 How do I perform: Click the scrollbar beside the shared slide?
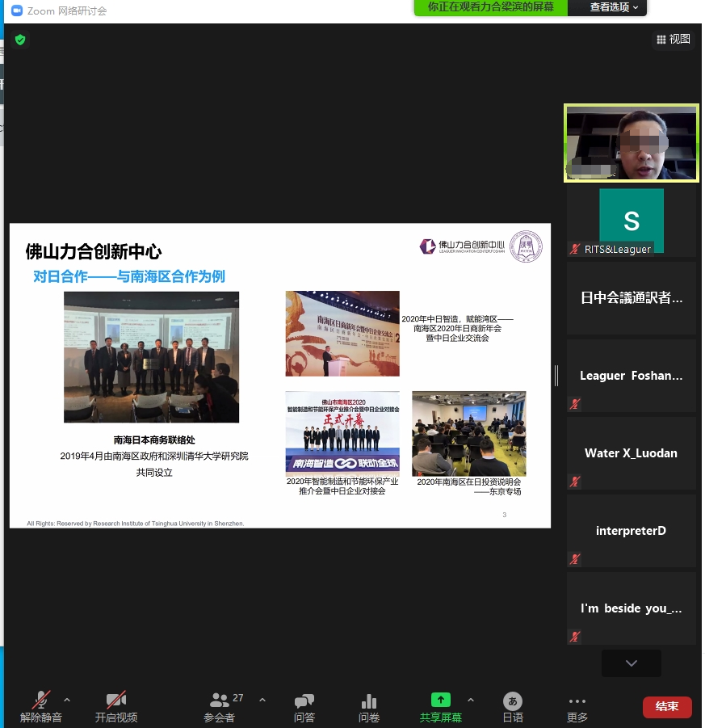coord(556,375)
